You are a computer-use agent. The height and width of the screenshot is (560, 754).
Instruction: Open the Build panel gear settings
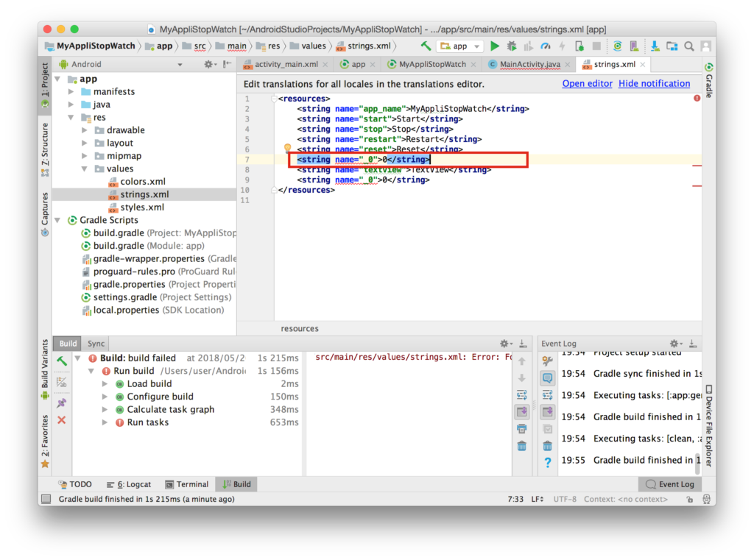[505, 343]
